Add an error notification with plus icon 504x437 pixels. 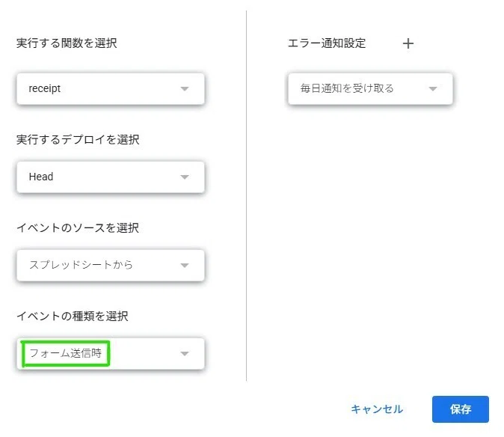click(408, 43)
